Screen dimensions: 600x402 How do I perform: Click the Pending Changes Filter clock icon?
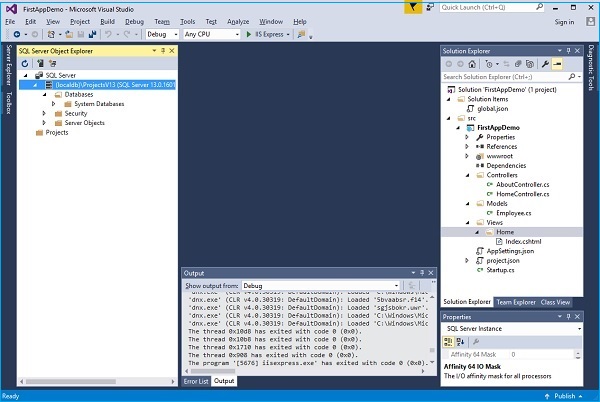pyautogui.click(x=489, y=64)
